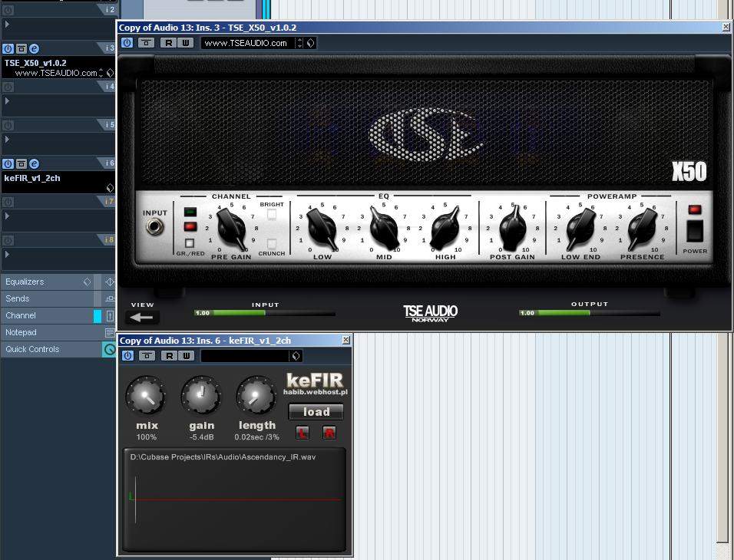The image size is (734, 560).
Task: Expand the empty insert slot i4
Action: click(x=8, y=100)
